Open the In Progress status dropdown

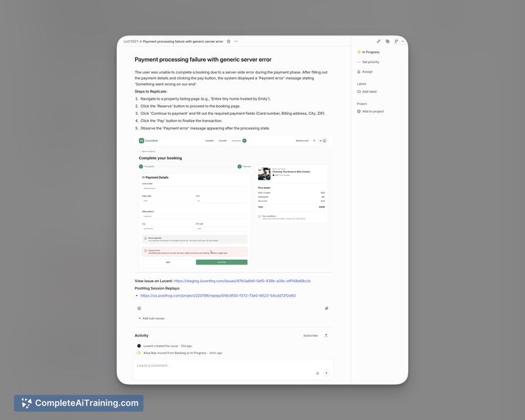point(371,52)
